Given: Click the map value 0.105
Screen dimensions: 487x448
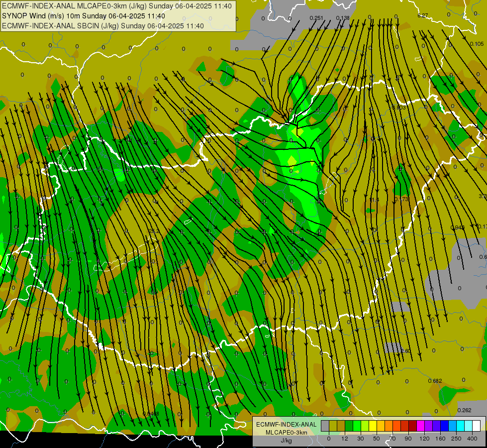Looking at the screenshot, I should (x=477, y=44).
